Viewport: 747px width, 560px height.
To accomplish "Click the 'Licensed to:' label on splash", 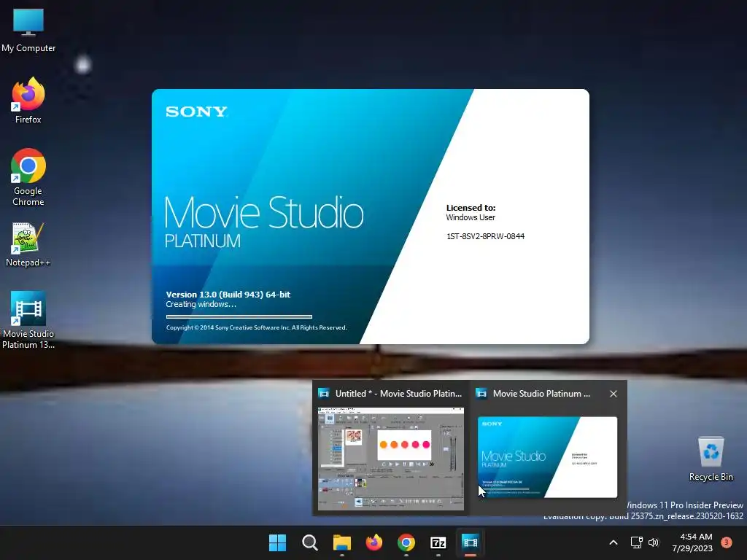I will tap(471, 208).
